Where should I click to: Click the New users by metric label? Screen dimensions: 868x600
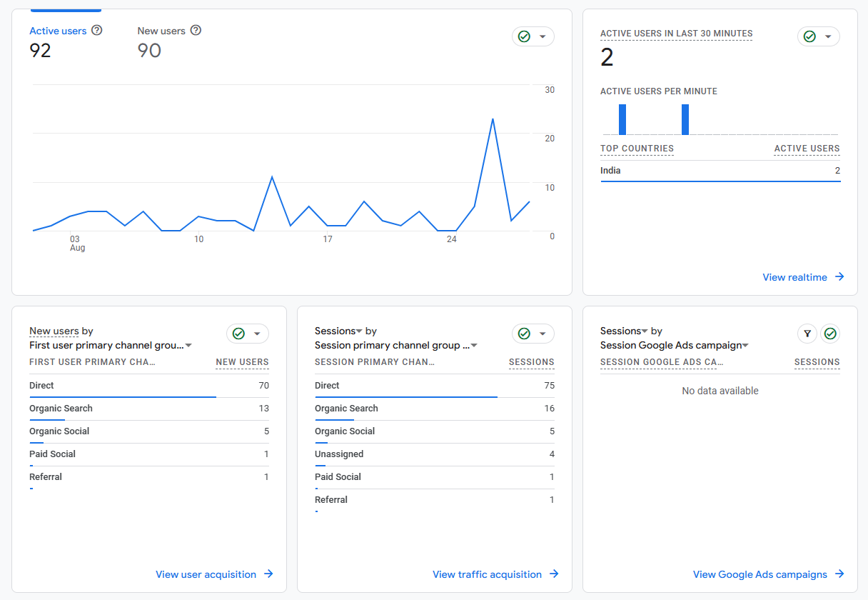[54, 331]
